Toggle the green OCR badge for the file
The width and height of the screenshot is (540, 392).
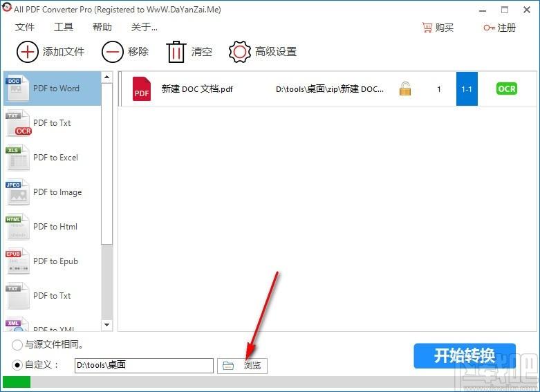(507, 88)
